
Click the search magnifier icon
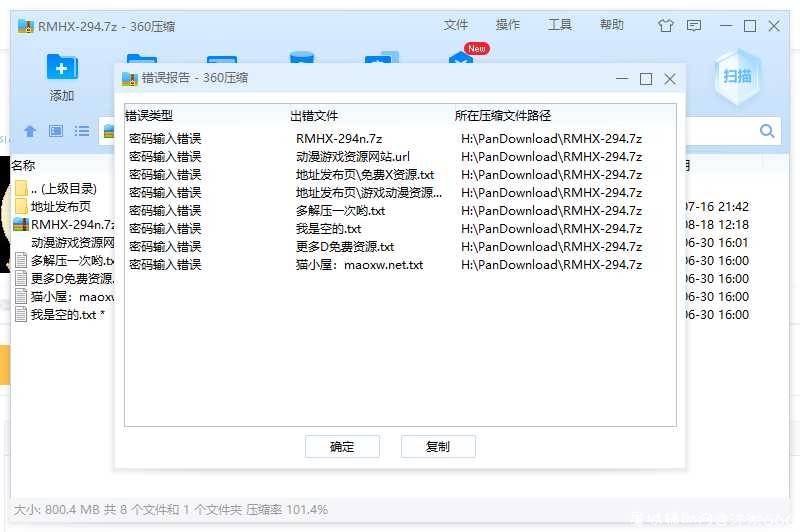pyautogui.click(x=766, y=131)
